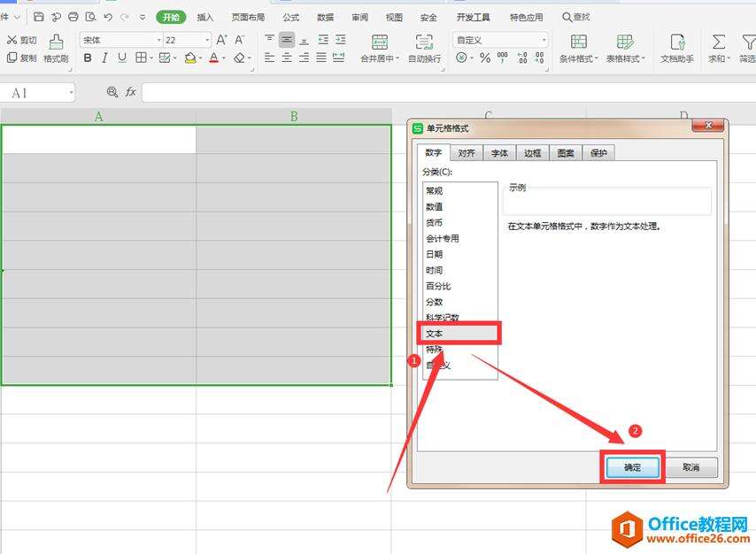Viewport: 756px width, 554px height.
Task: Redo the last undone action
Action: coord(125,18)
